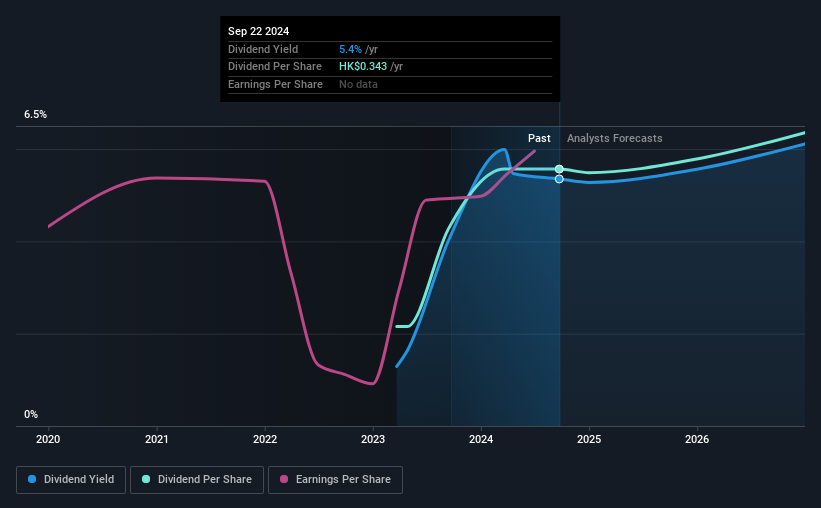Click the Dividend Per Share tooltip row label
This screenshot has width=821, height=508.
(275, 67)
